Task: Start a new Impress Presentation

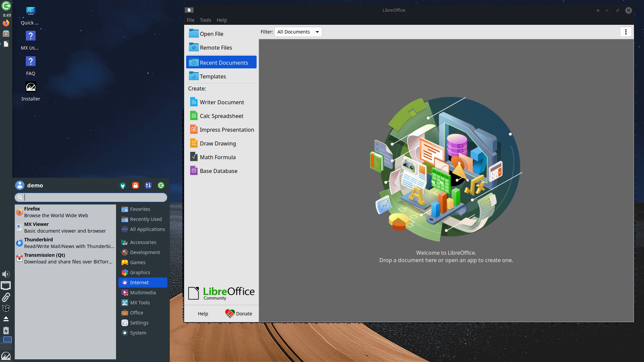Action: 226,130
